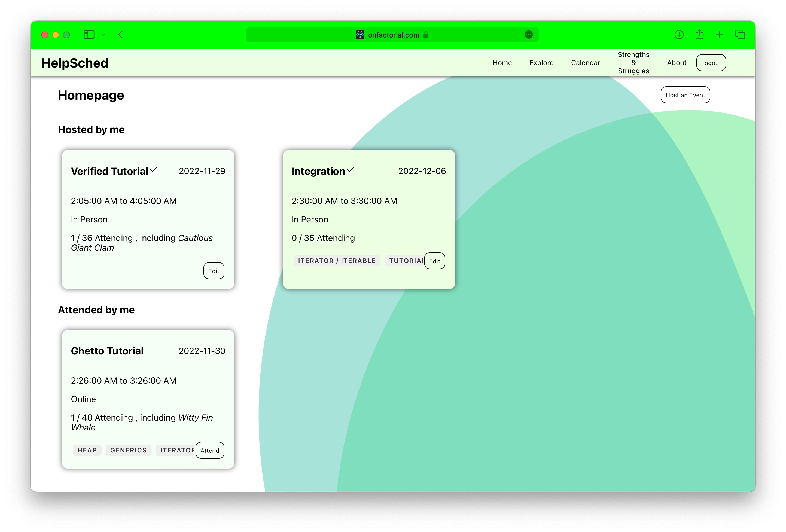The width and height of the screenshot is (786, 532).
Task: Click the padlock icon next to onfactorial.com
Action: (425, 35)
